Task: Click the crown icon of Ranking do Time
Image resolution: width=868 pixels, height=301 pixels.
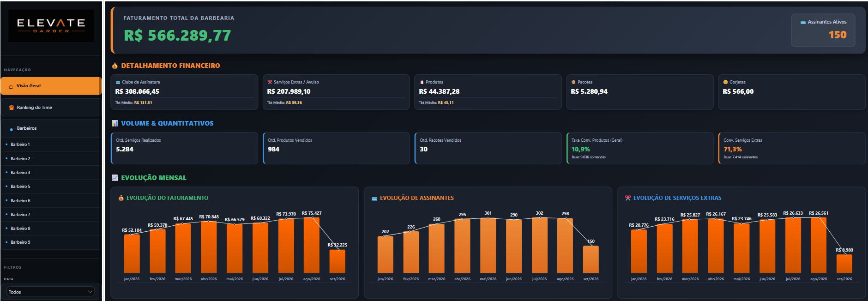Action: tap(12, 108)
